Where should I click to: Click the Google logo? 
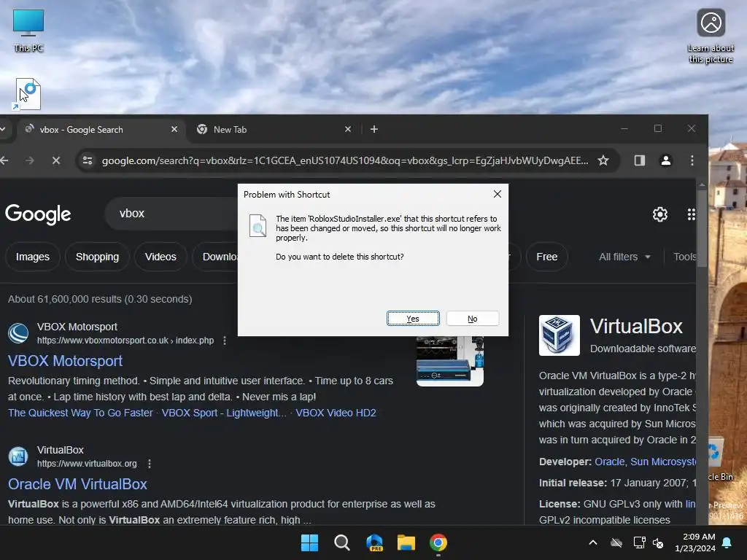pos(38,214)
